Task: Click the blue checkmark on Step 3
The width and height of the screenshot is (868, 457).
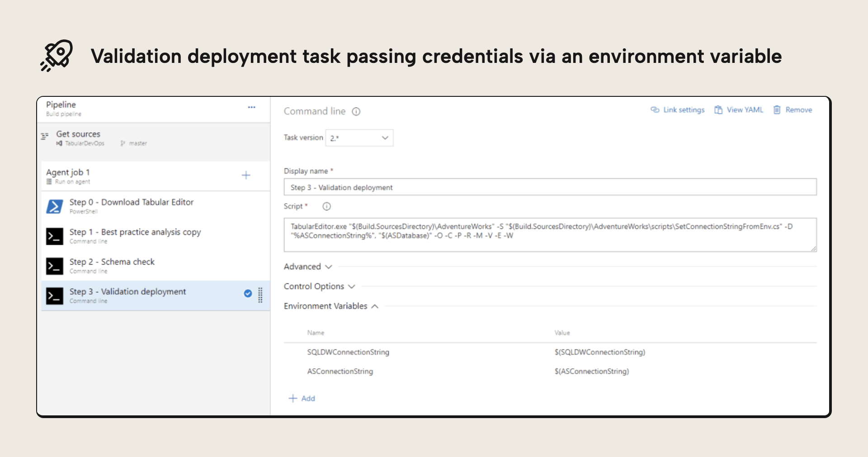Action: (248, 293)
